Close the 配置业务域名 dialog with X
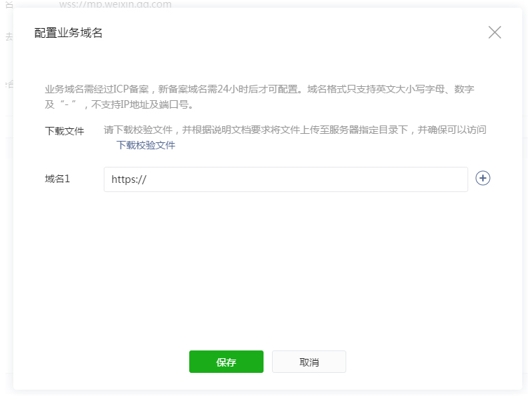This screenshot has width=532, height=396. tap(495, 32)
